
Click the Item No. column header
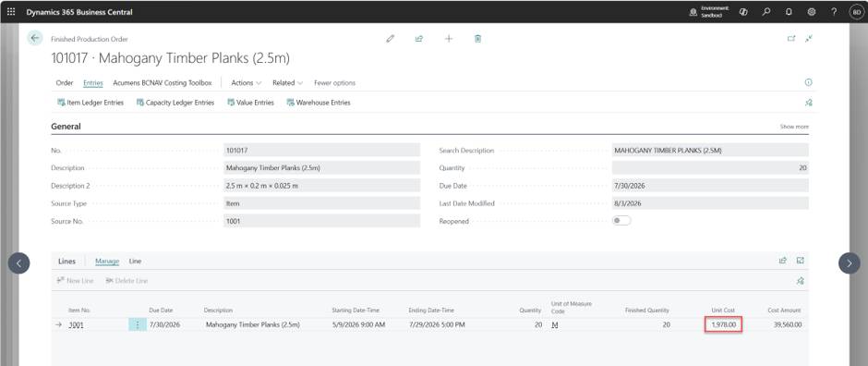tap(79, 310)
